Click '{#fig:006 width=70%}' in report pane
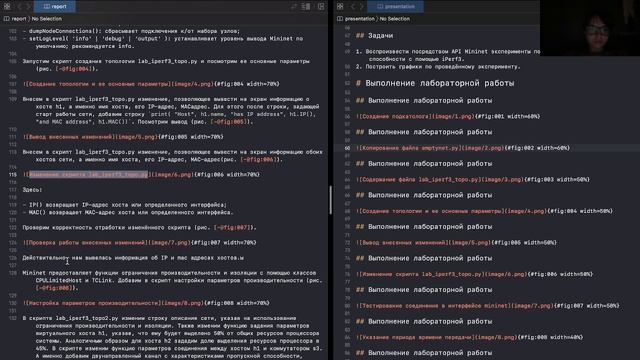Viewport: 640px width, 360px height. point(227,174)
